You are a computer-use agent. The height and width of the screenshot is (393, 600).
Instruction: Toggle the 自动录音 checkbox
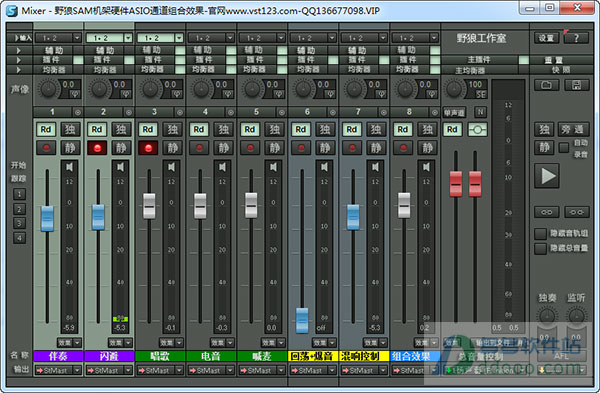click(564, 148)
